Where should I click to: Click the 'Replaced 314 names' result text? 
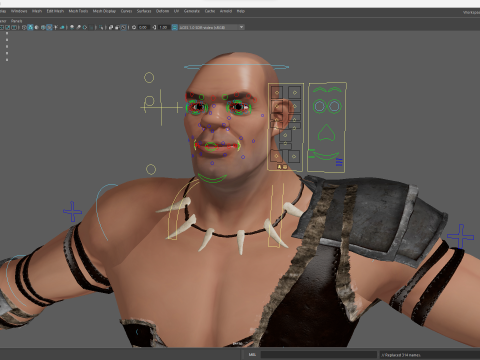(x=401, y=355)
